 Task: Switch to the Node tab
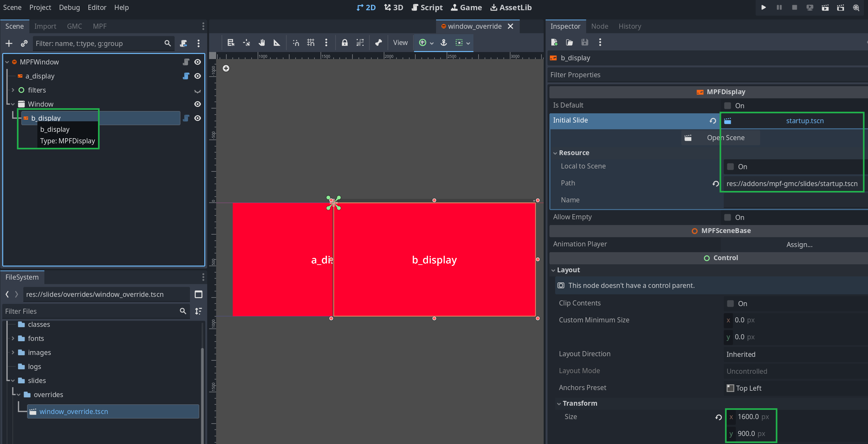tap(600, 26)
